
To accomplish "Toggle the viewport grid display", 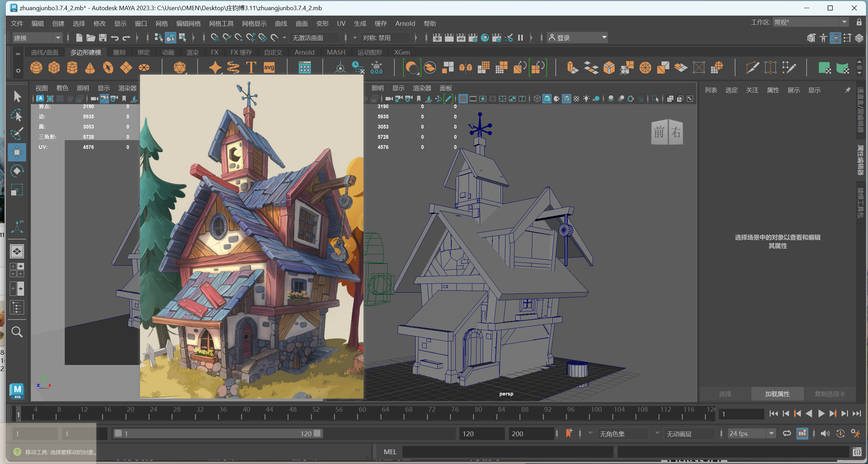I will (x=463, y=99).
